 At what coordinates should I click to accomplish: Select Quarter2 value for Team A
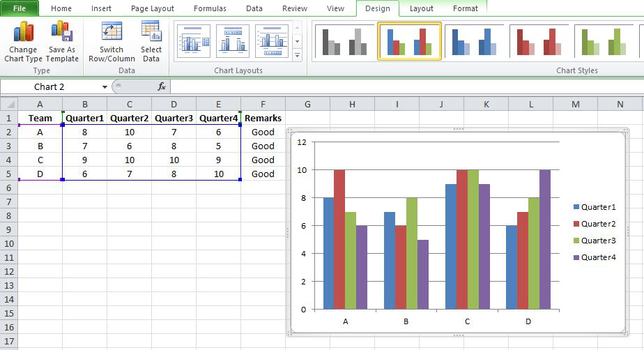pyautogui.click(x=130, y=132)
